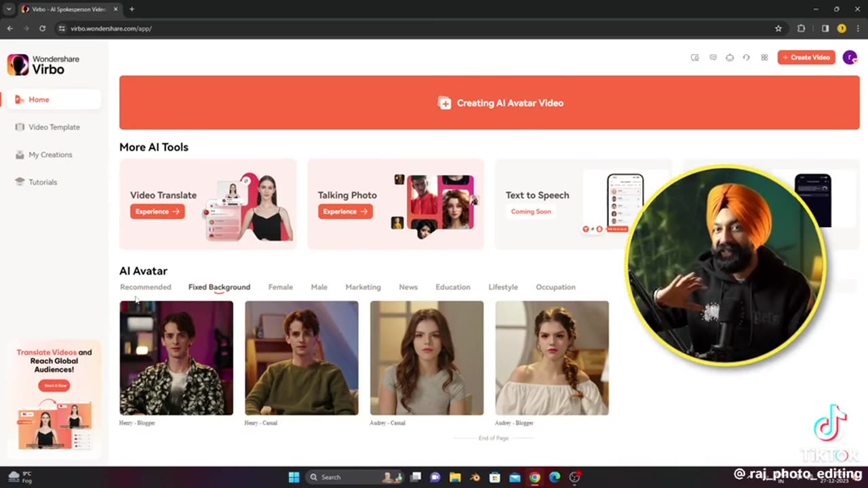Open the tab search dropdown arrow
The height and width of the screenshot is (488, 868).
pos(9,9)
